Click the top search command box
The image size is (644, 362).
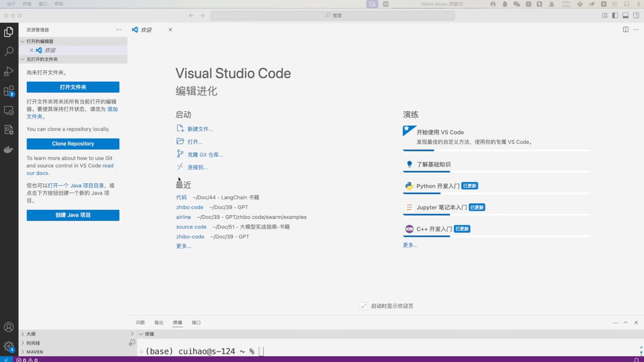332,15
